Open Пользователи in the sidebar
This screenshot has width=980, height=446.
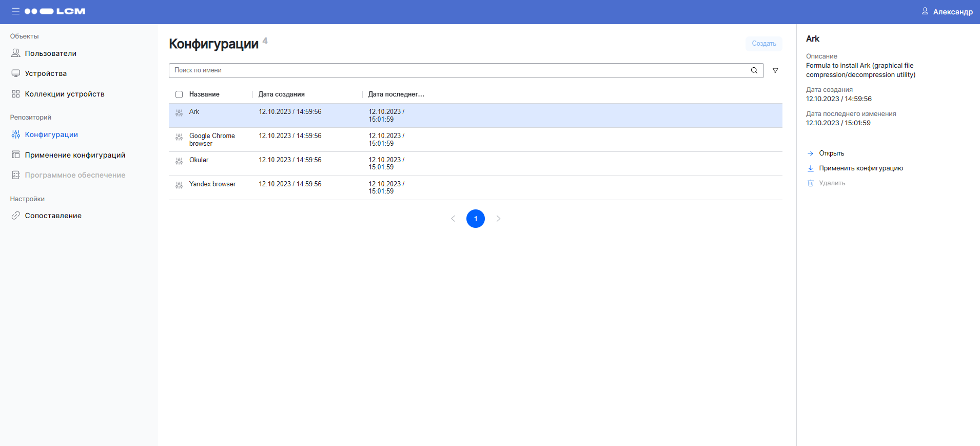pyautogui.click(x=50, y=53)
